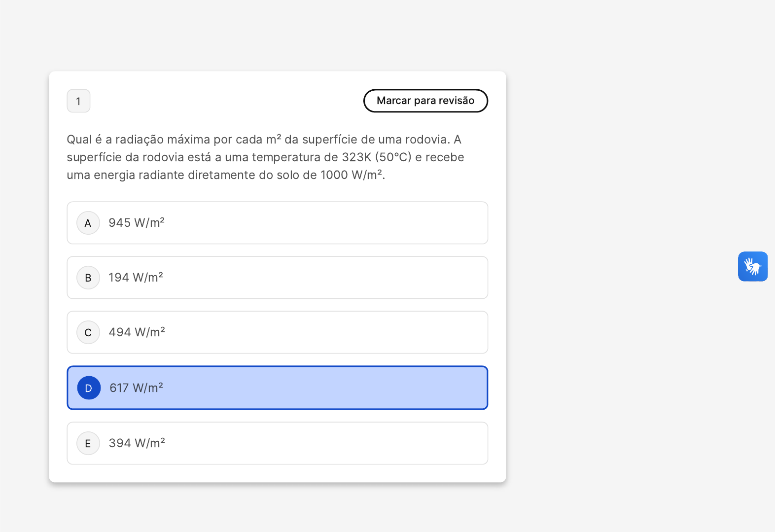Viewport: 775px width, 532px height.
Task: Click empty space in option C row
Action: (325, 332)
